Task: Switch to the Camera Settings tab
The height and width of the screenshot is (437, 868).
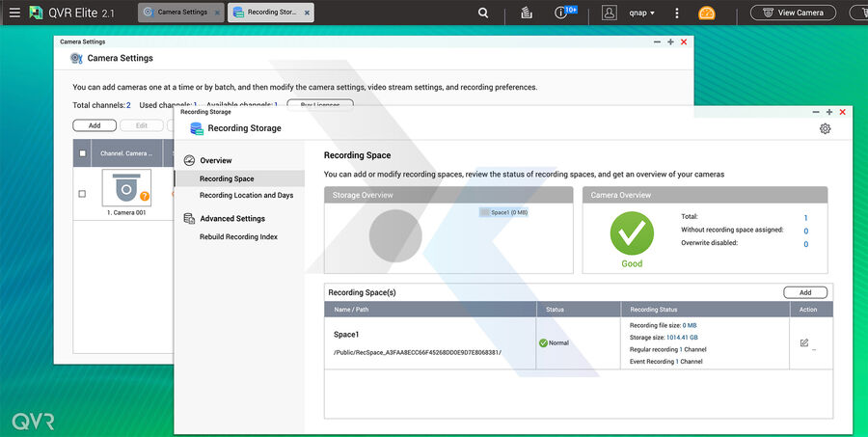Action: pos(180,13)
